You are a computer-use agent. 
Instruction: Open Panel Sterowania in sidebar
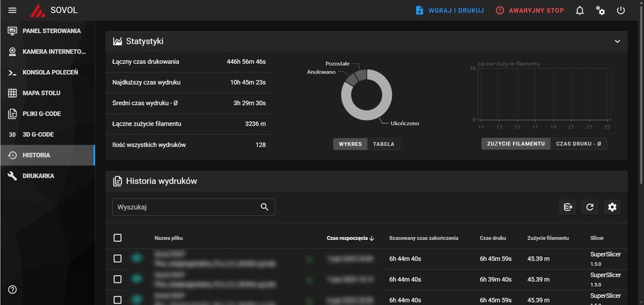point(47,31)
